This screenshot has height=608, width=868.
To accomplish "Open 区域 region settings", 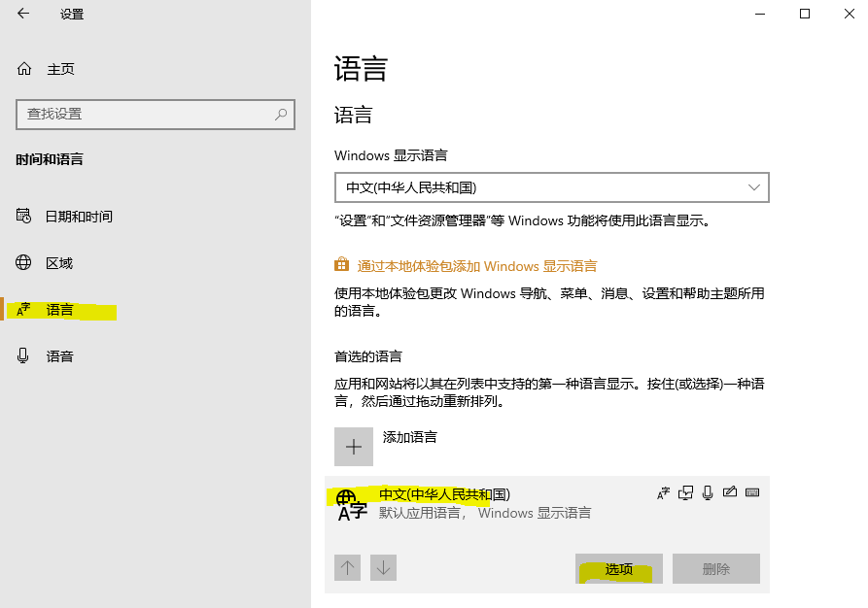I will [x=59, y=263].
